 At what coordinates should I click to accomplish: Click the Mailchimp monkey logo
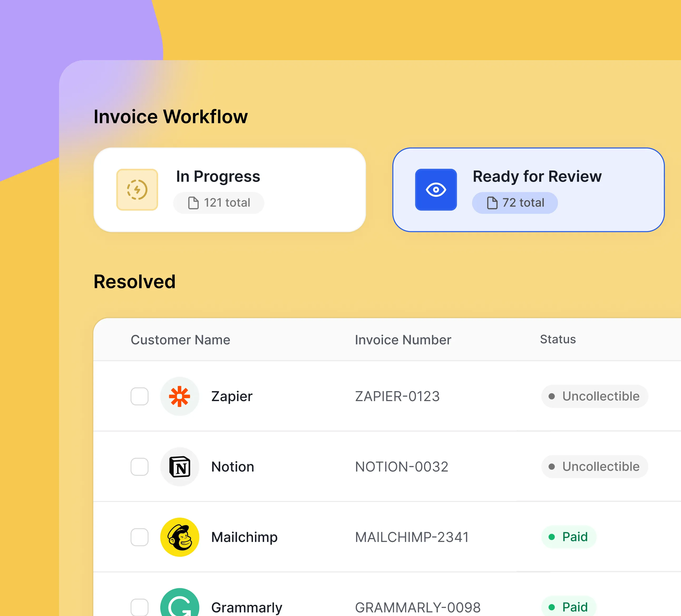click(x=180, y=537)
